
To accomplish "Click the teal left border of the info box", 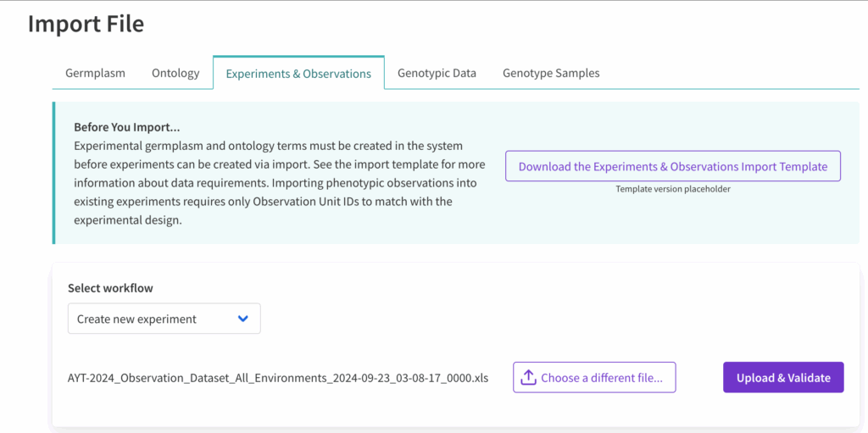I will (x=53, y=173).
